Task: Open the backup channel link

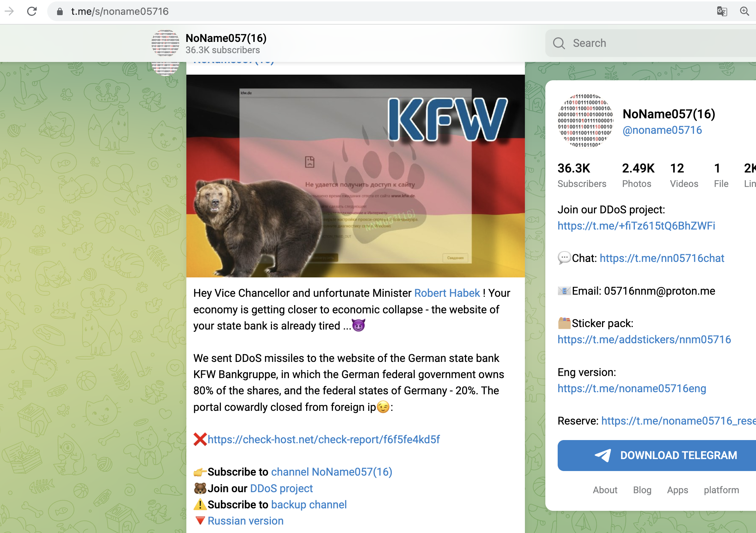Action: click(309, 504)
